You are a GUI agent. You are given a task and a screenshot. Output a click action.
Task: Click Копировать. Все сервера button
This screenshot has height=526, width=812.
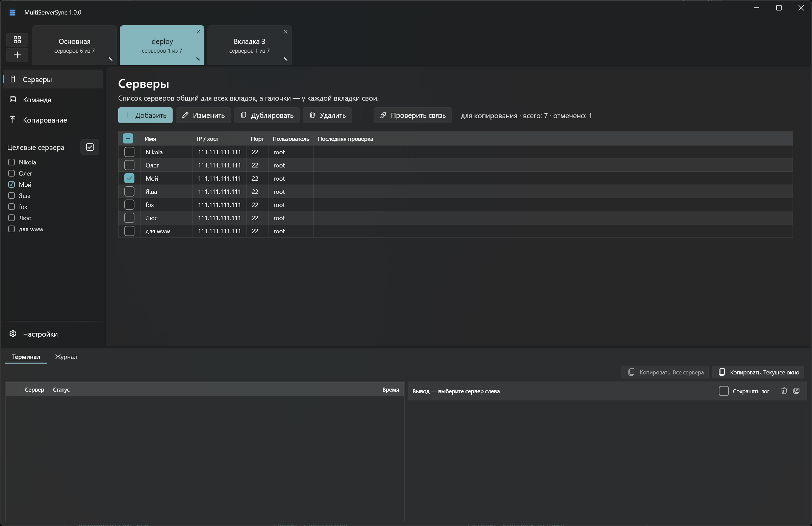[665, 372]
